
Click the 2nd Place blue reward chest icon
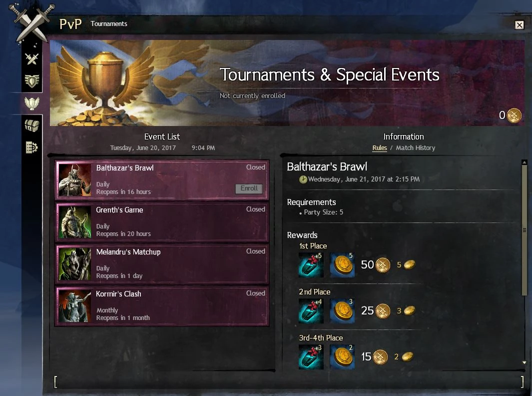tap(311, 311)
